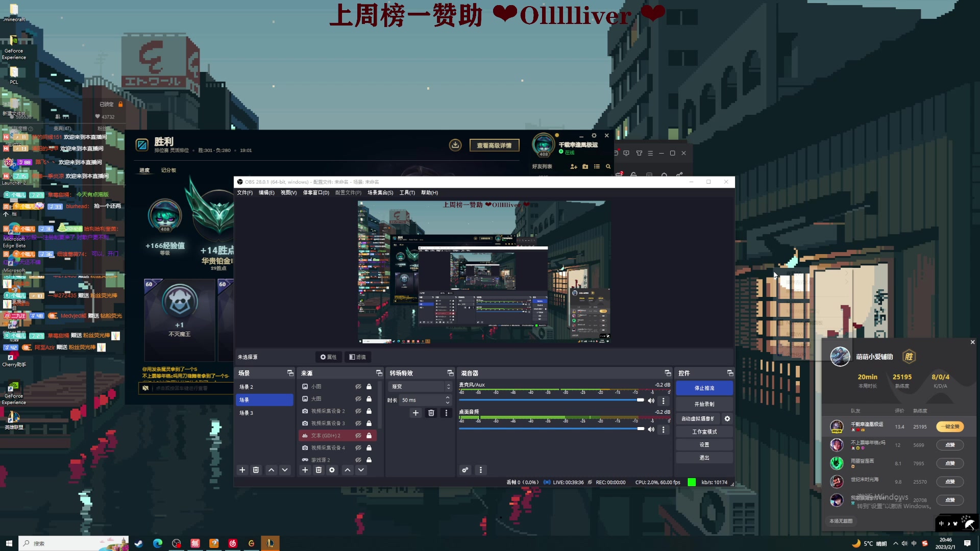
Task: Open the 工具(T) menu
Action: (407, 192)
